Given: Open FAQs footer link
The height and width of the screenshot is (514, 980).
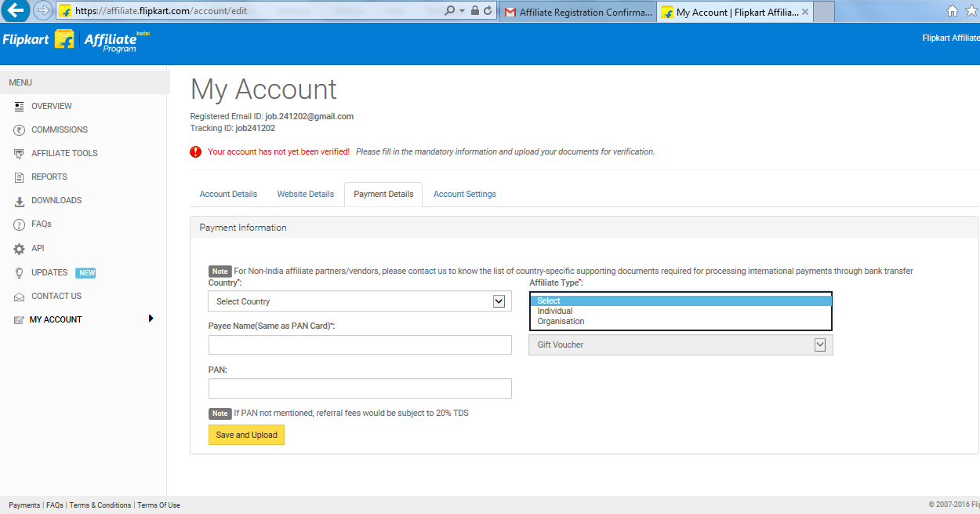Looking at the screenshot, I should click(x=54, y=505).
